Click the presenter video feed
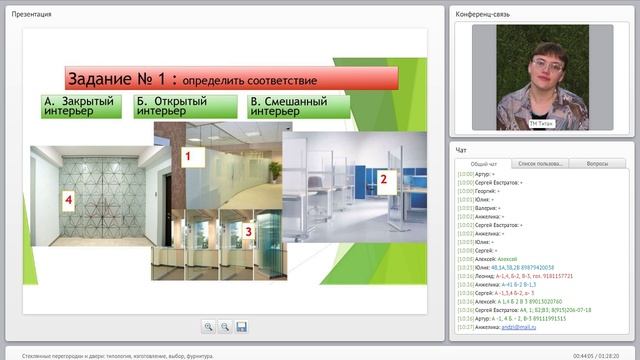The image size is (640, 360). coord(542,77)
